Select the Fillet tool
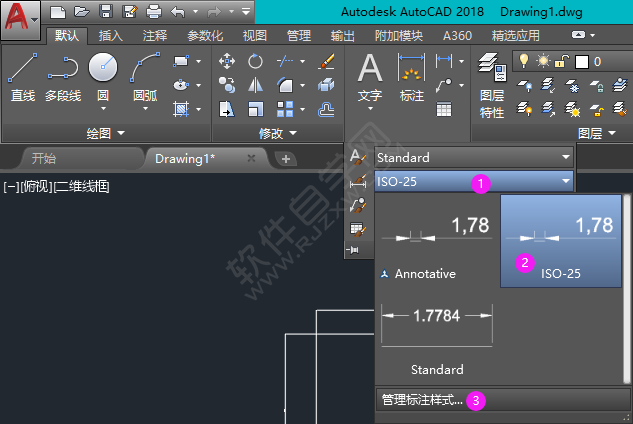Image resolution: width=633 pixels, height=424 pixels. coord(285,85)
